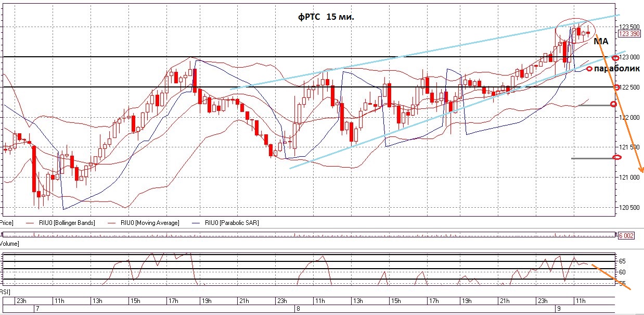Image resolution: width=644 pixels, height=315 pixels.
Task: Click the 122 000 price axis label
Action: click(630, 117)
